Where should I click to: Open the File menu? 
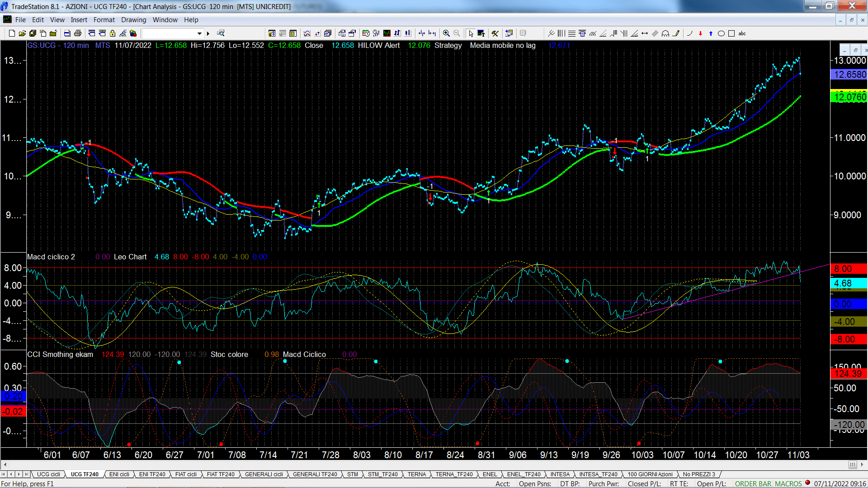(x=20, y=20)
